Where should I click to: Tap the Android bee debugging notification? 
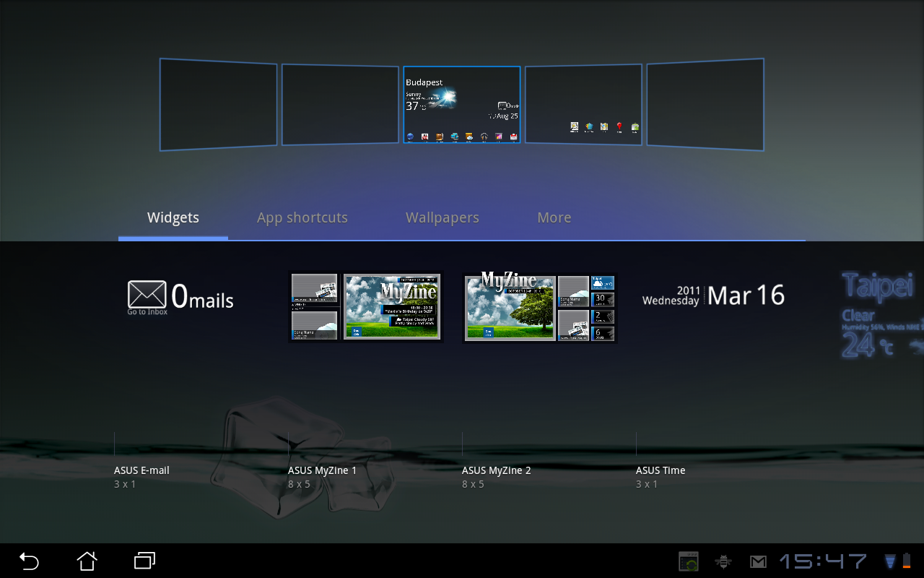(x=723, y=561)
